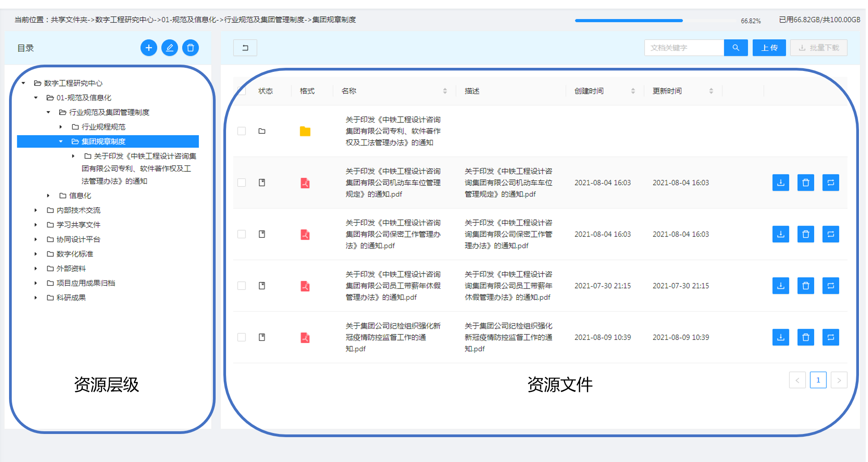This screenshot has height=462, width=868.
Task: Collapse the 01-规范及信息化 tree node
Action: point(36,98)
